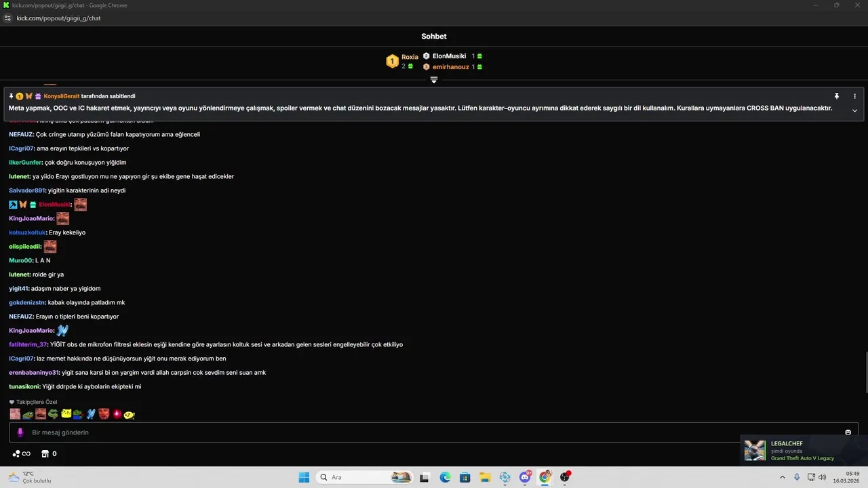Screen dimensions: 868x488
Task: Click username yigit41
Action: pyautogui.click(x=18, y=289)
